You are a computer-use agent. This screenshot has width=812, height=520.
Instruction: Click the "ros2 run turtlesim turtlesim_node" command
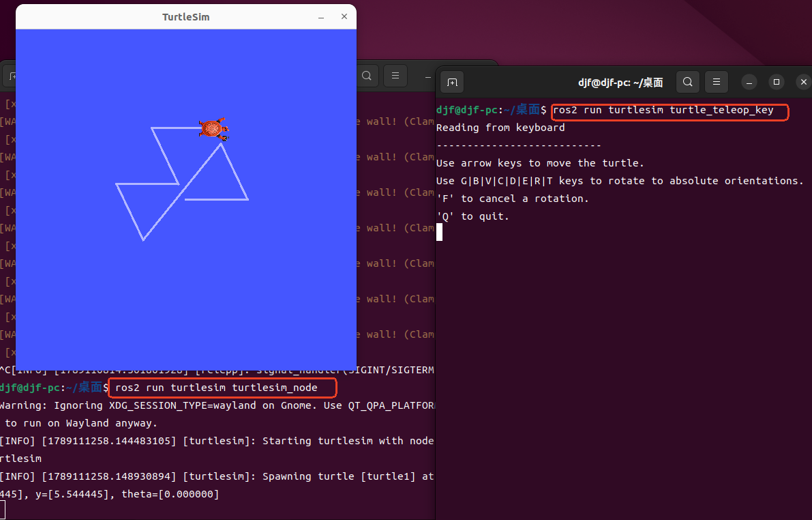click(x=216, y=388)
